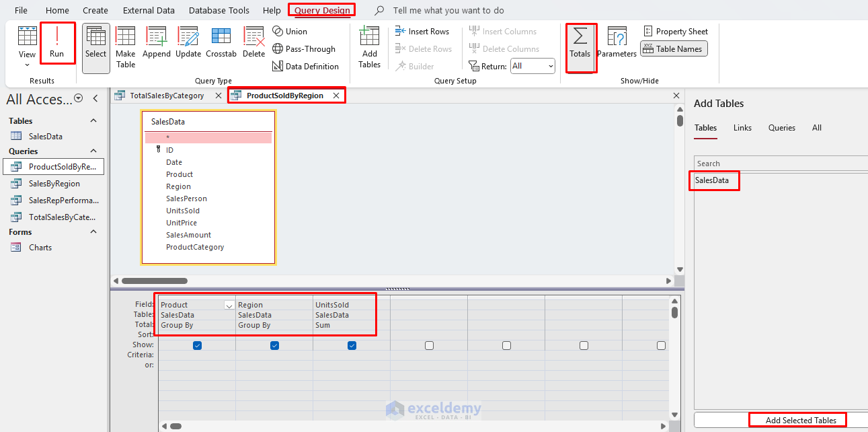Switch to All tab in Add Tables
Viewport: 868px width, 432px height.
click(817, 128)
